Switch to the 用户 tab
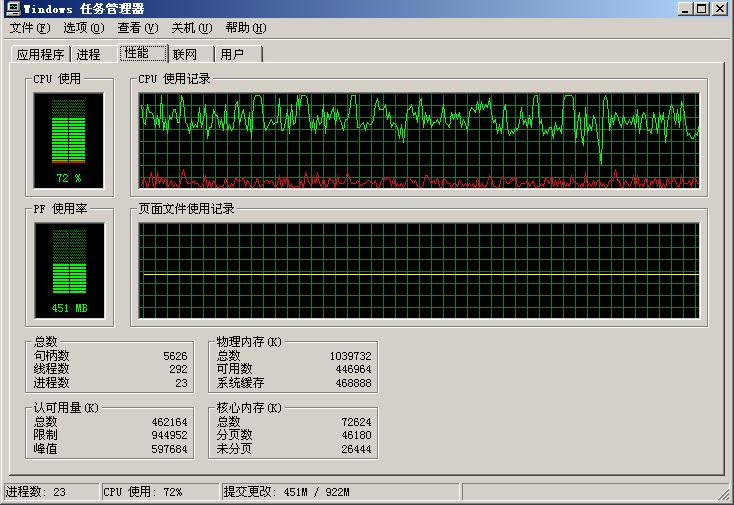Screen dimensions: 734x505 [x=238, y=54]
